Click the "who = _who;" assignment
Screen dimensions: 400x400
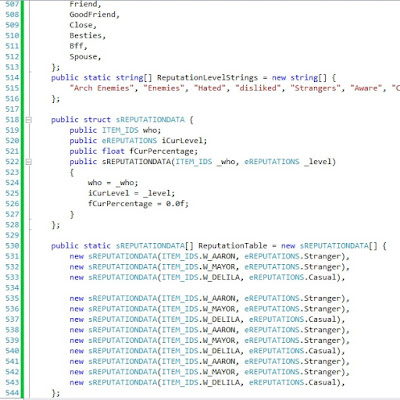click(113, 183)
